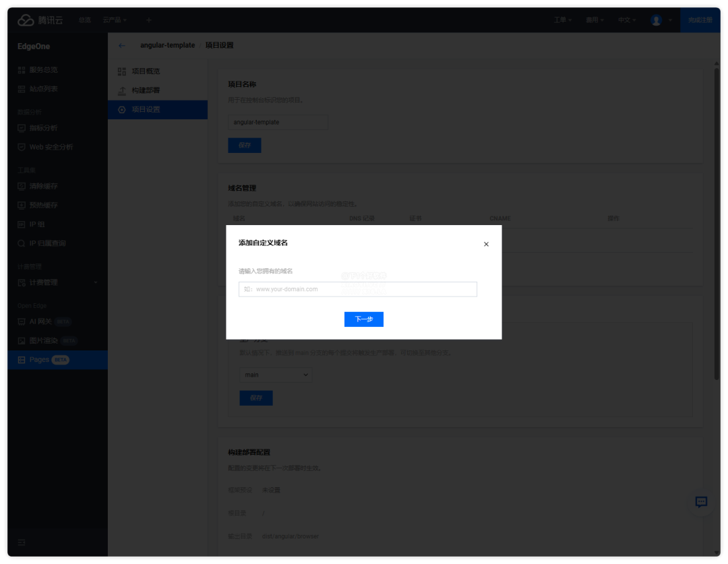Click the 站点列表 icon
This screenshot has height=564, width=728.
[x=22, y=89]
